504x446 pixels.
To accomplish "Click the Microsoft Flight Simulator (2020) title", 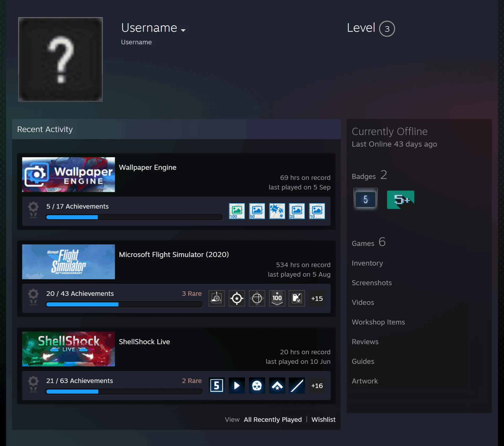I will click(x=174, y=255).
